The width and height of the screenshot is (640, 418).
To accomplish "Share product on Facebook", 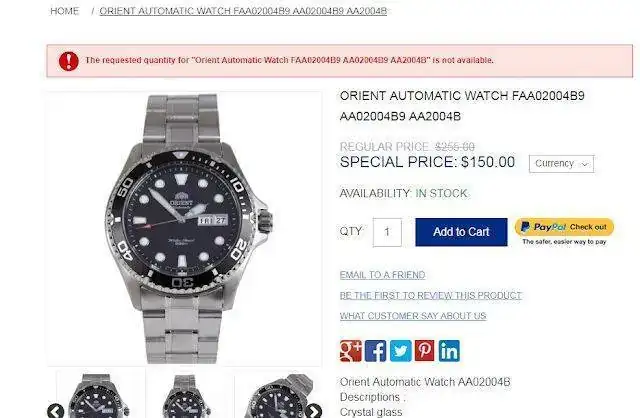I will (376, 351).
